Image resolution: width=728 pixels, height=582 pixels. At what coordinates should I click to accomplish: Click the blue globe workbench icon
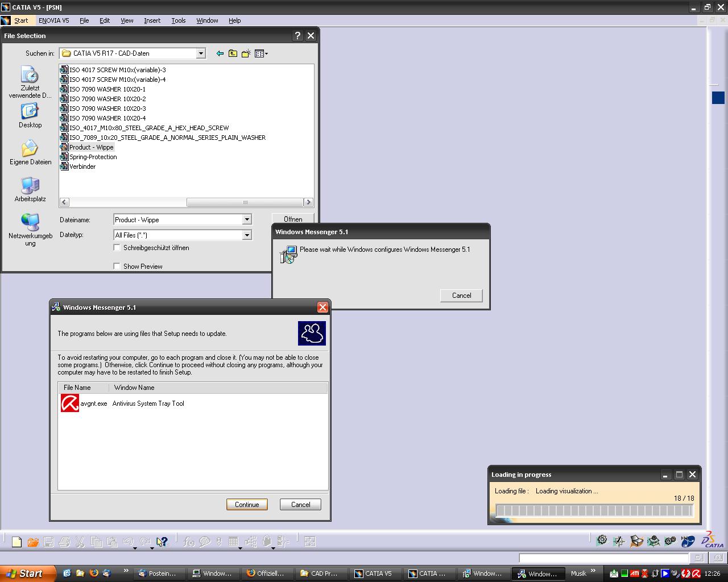(x=688, y=541)
